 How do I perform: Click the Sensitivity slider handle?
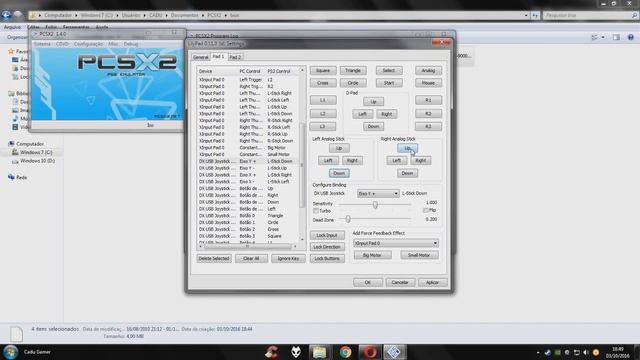375,205
